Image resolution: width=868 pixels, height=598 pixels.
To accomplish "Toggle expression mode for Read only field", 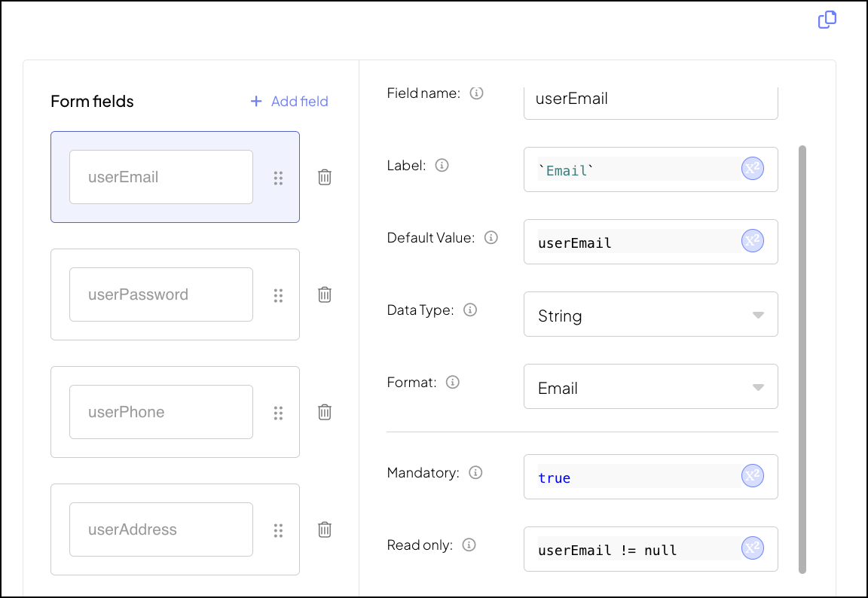I will [753, 549].
